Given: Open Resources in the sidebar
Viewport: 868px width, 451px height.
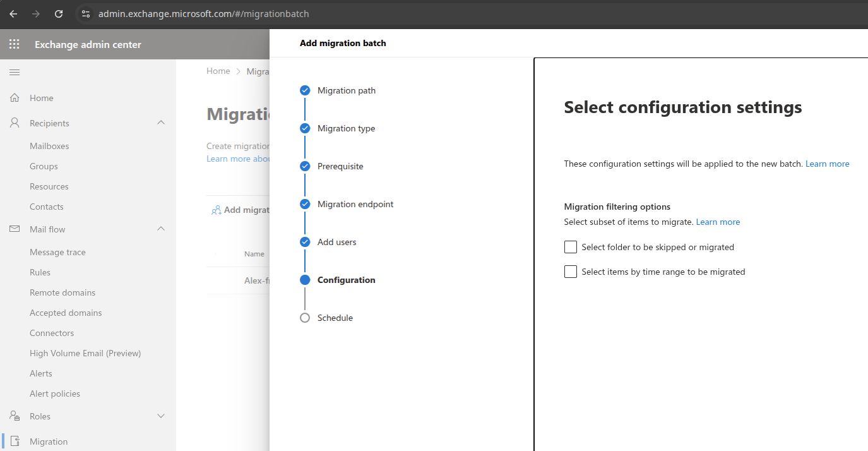Looking at the screenshot, I should click(x=49, y=186).
